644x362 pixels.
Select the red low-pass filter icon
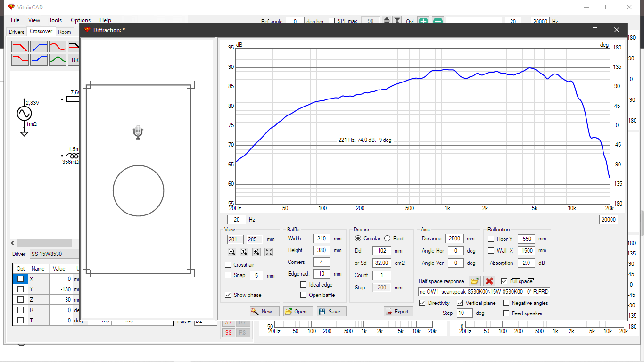click(x=20, y=47)
